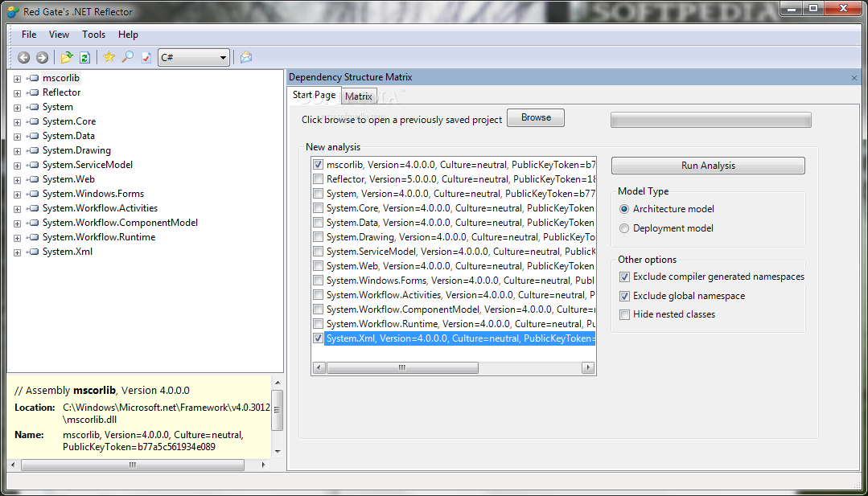The width and height of the screenshot is (868, 496).
Task: Click the System.Workflow.Runtime assembly icon in the tree
Action: click(34, 236)
